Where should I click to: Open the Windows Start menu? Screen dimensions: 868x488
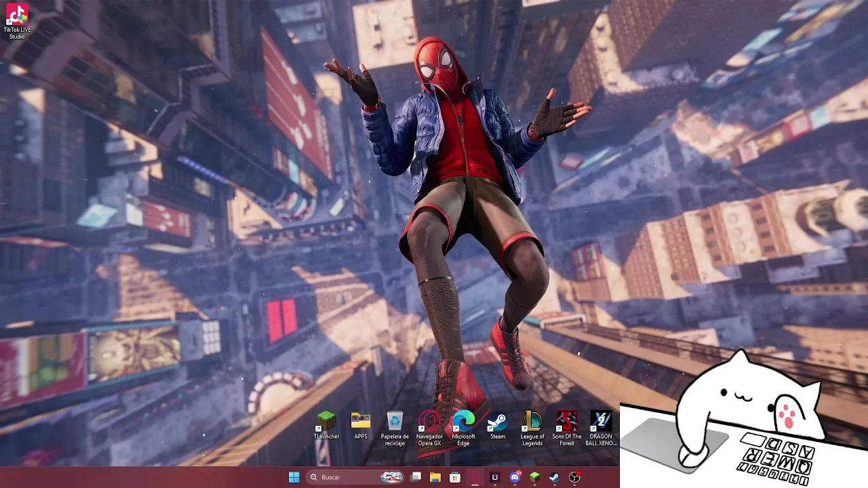294,477
